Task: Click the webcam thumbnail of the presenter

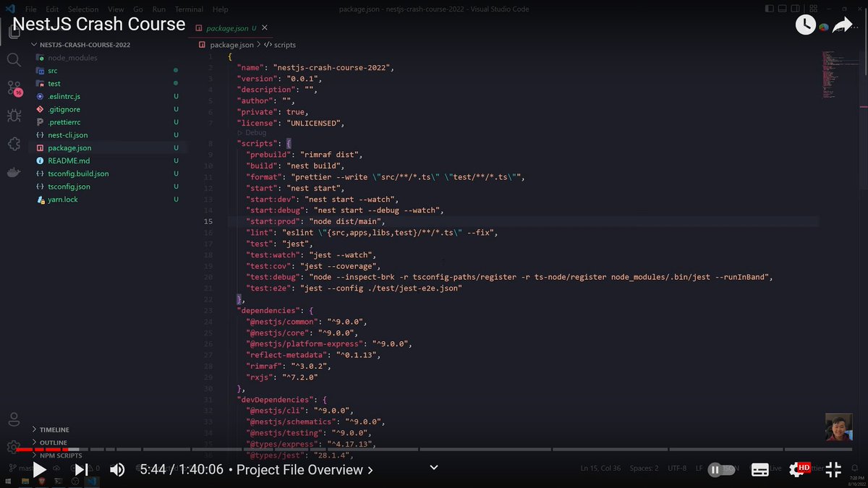Action: click(x=839, y=427)
